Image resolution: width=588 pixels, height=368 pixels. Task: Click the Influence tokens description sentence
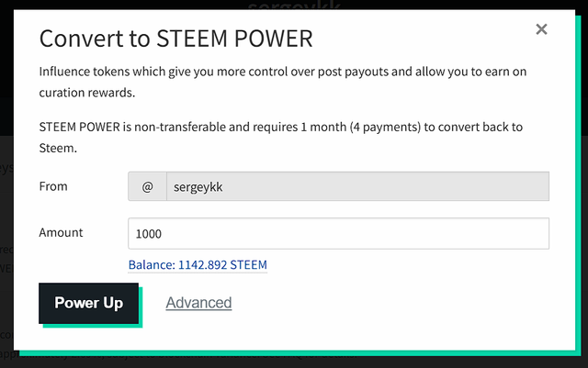[282, 82]
